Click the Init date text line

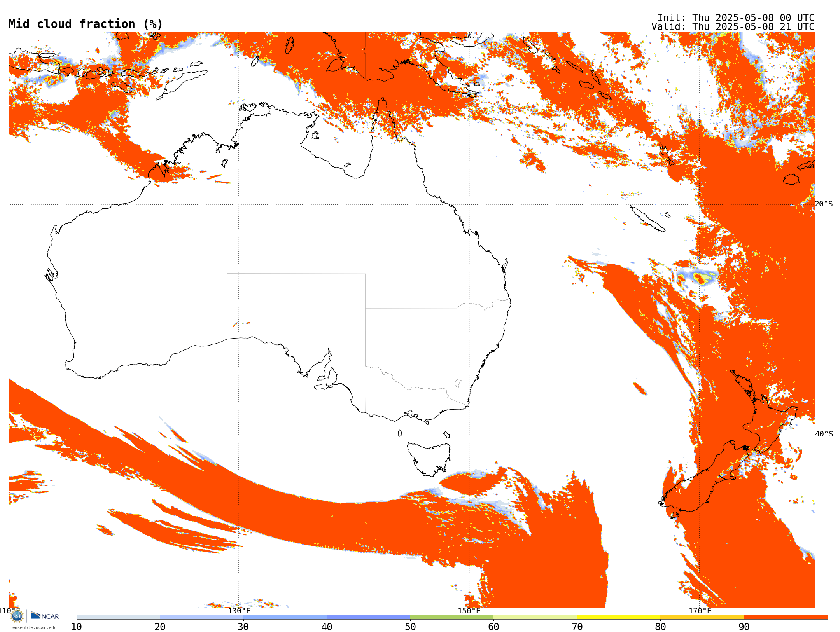pos(736,18)
